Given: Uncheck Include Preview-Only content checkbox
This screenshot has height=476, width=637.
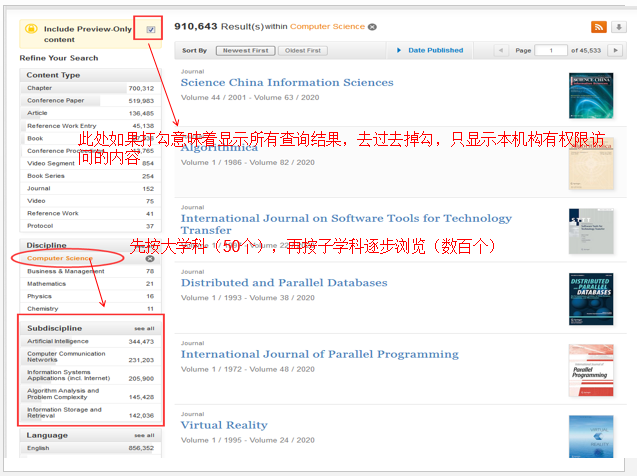Looking at the screenshot, I should click(x=151, y=29).
